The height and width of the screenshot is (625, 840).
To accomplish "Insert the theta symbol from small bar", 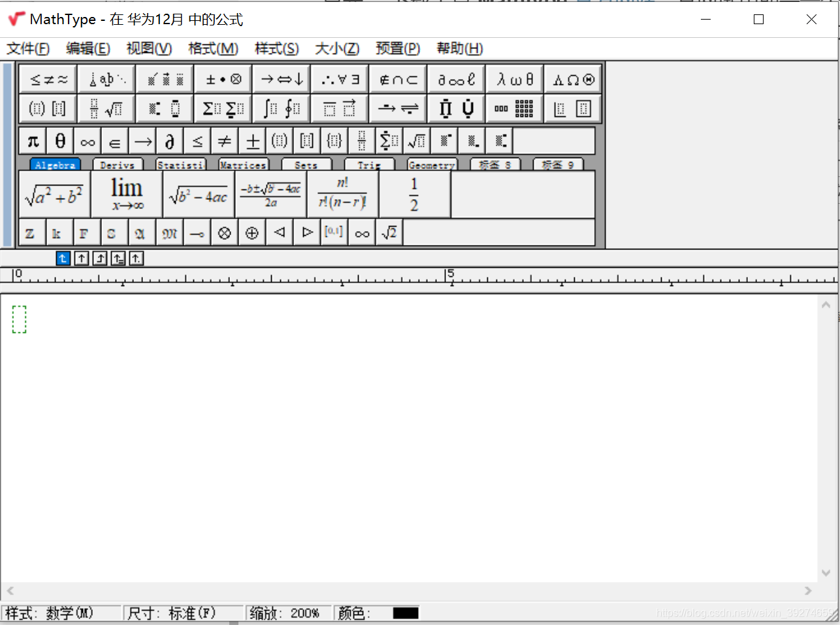I will 60,140.
